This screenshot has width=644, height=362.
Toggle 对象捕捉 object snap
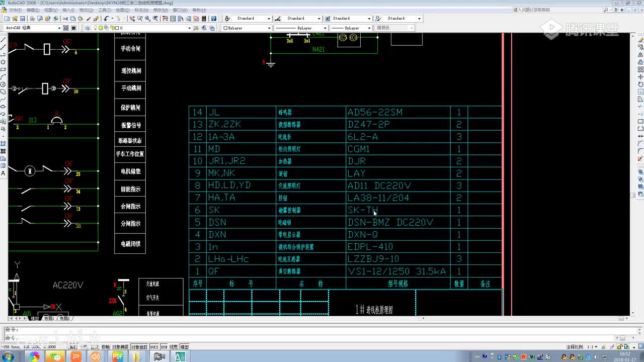coord(120,347)
